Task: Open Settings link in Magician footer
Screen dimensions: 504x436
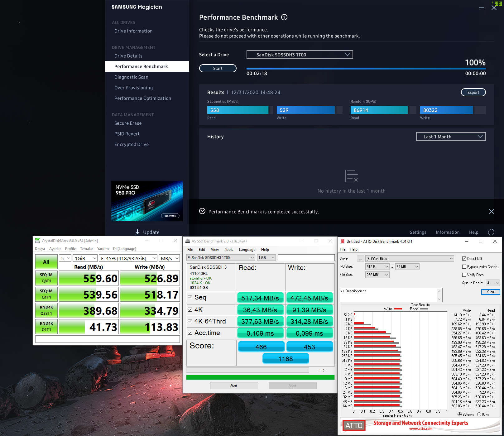Action: click(418, 232)
